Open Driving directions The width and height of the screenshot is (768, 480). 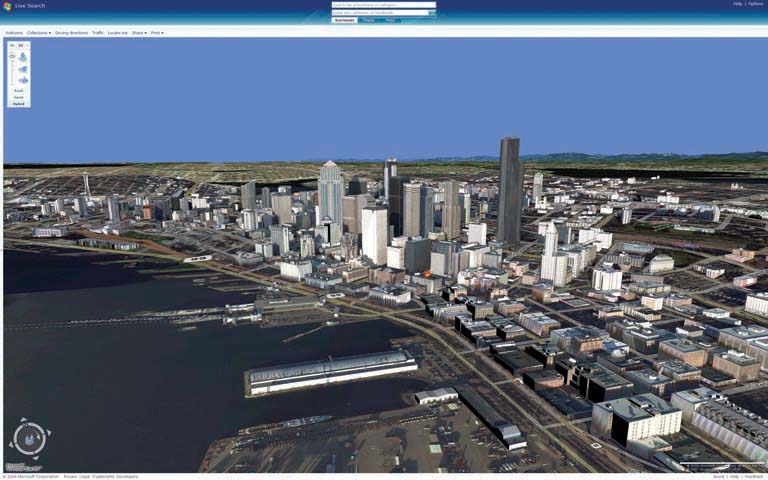pyautogui.click(x=72, y=33)
